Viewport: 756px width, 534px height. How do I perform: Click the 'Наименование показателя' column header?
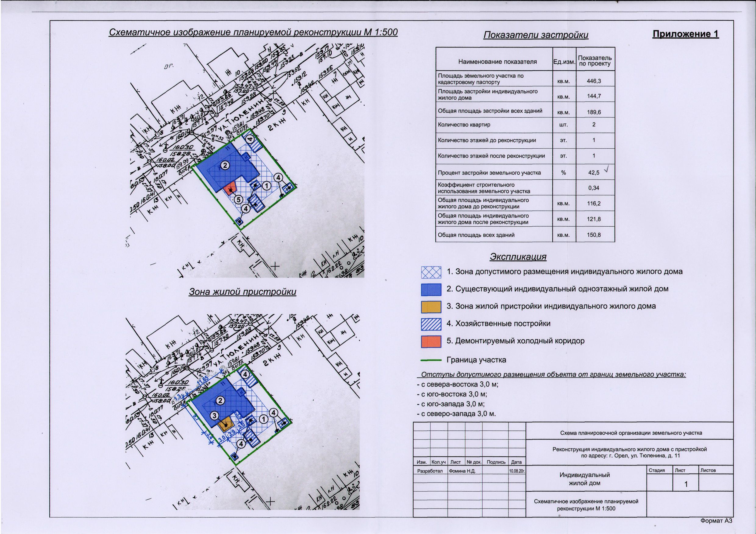(497, 62)
